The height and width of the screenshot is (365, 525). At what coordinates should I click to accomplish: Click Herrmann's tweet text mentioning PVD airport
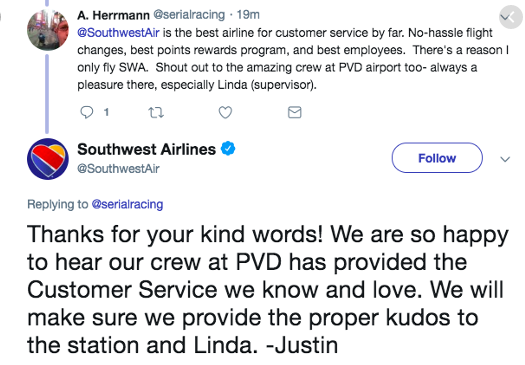tap(293, 59)
